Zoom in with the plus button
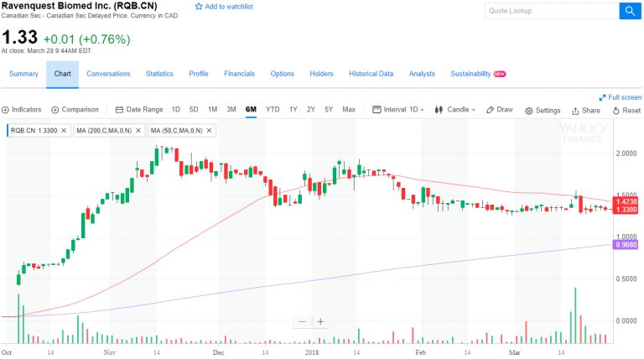644x359 pixels. pyautogui.click(x=320, y=321)
